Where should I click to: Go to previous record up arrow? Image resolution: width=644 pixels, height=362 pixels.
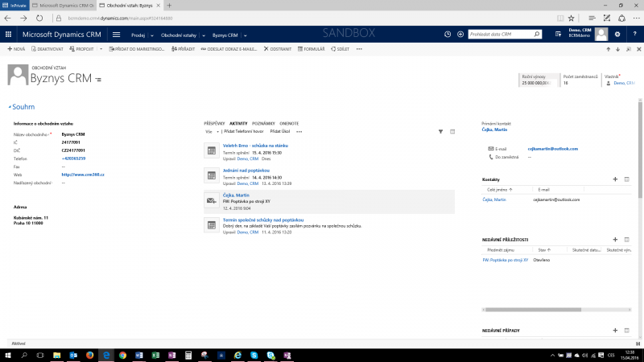click(x=609, y=49)
